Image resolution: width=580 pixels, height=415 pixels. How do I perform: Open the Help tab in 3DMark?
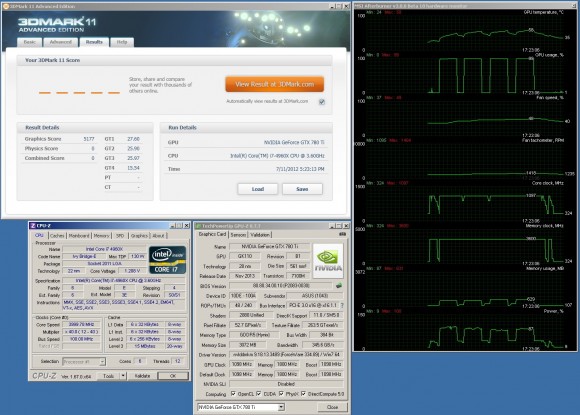click(122, 42)
